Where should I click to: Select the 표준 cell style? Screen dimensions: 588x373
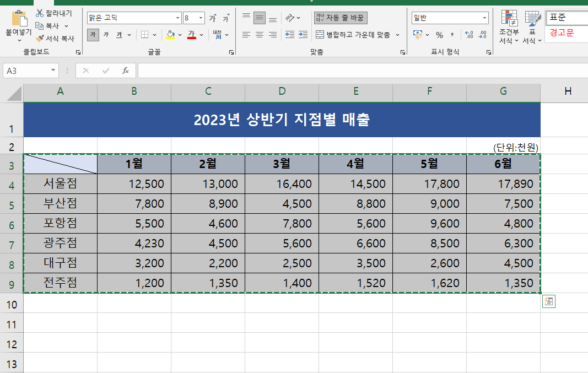pos(567,17)
